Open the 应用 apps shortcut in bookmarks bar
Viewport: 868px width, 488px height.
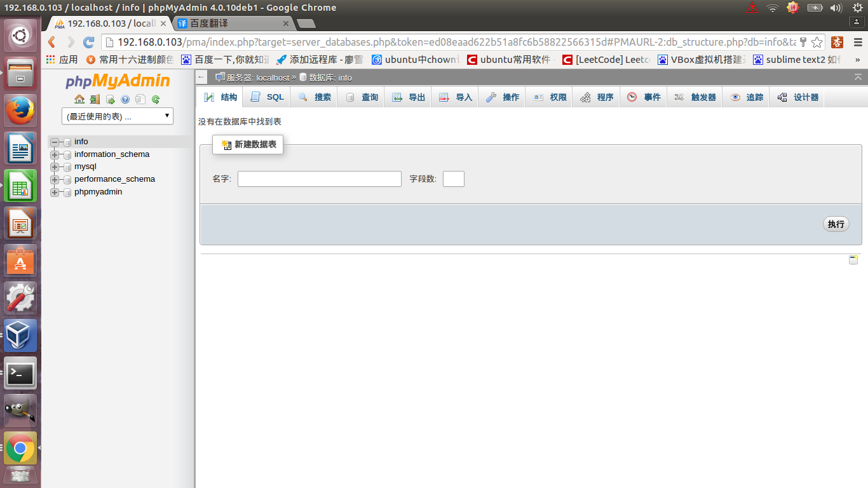pos(62,60)
